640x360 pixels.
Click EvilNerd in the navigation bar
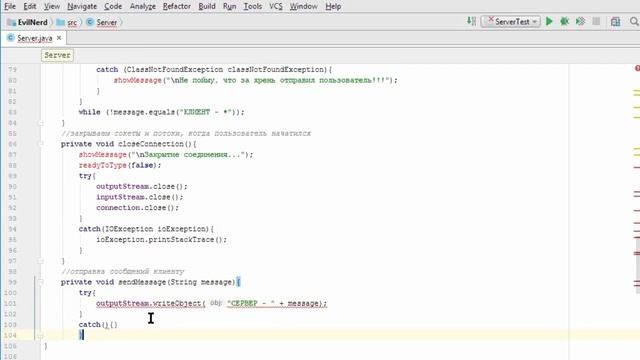click(33, 22)
